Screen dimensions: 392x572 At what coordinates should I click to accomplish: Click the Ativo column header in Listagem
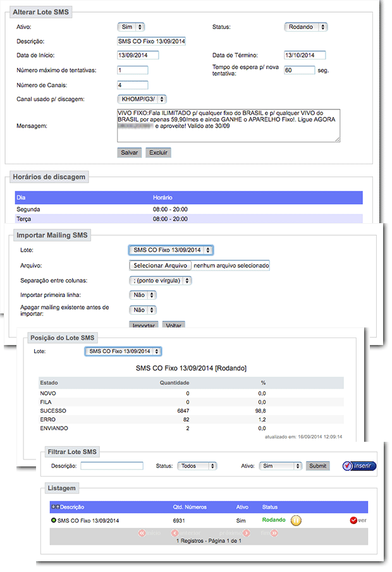(x=242, y=507)
